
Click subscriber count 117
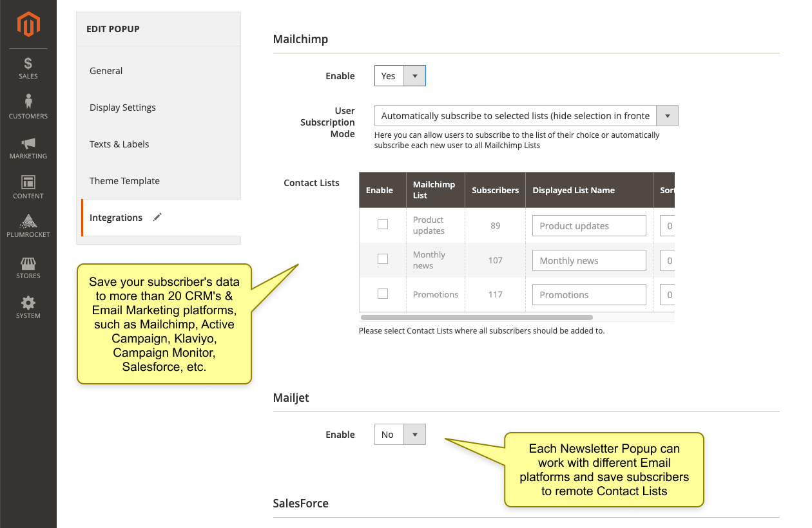coord(496,295)
